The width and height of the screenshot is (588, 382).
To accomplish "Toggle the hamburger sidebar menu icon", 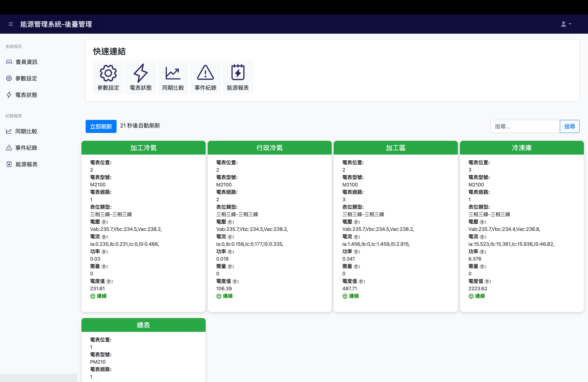I will click(11, 24).
